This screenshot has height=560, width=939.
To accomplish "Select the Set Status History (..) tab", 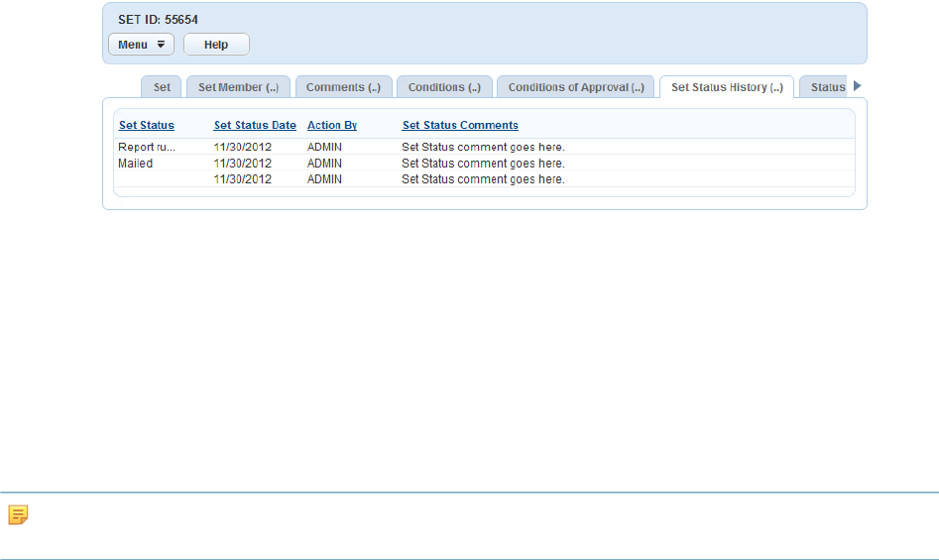I will (727, 87).
